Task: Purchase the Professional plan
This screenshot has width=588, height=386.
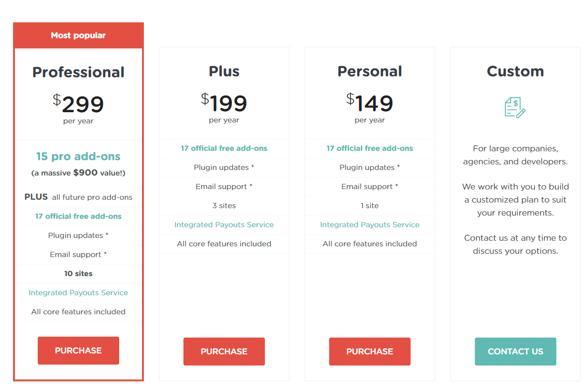Action: click(x=78, y=351)
